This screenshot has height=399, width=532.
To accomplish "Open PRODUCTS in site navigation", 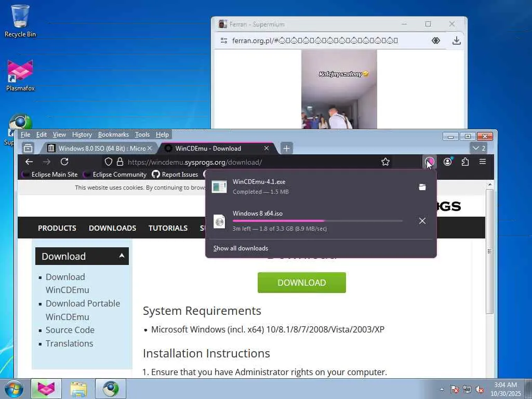I will click(x=57, y=228).
